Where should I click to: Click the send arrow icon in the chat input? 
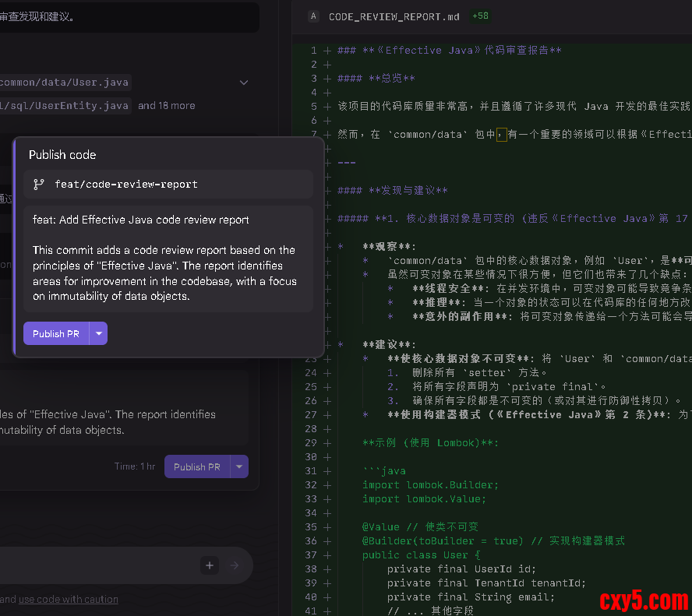tap(235, 565)
